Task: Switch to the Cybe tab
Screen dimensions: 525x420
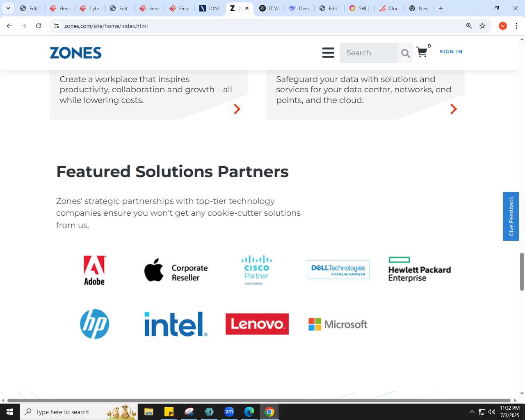Action: click(x=90, y=8)
